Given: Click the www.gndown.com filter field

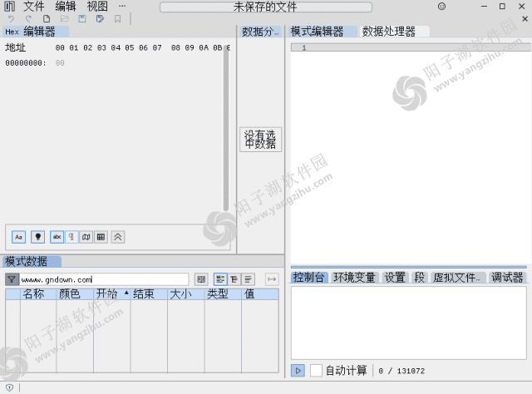Looking at the screenshot, I should (x=104, y=279).
